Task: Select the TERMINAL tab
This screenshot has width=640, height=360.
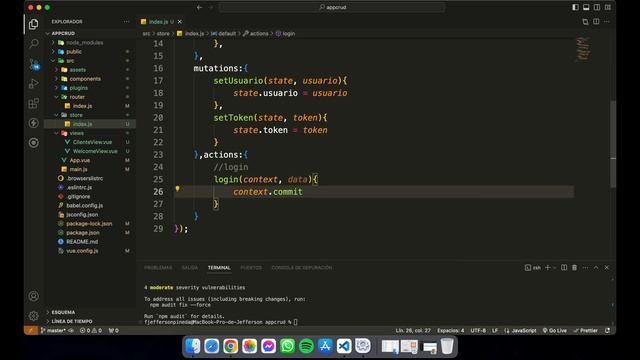Action: pyautogui.click(x=219, y=268)
